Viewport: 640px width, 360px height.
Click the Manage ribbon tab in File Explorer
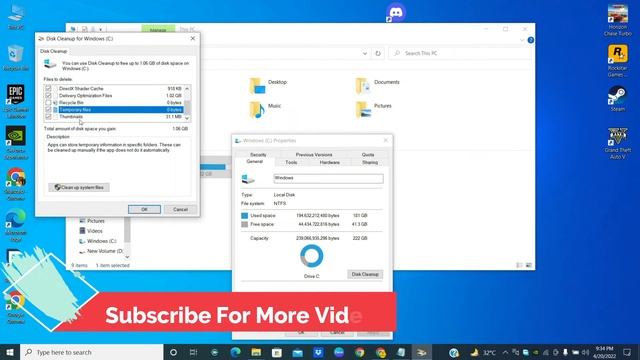coord(158,29)
